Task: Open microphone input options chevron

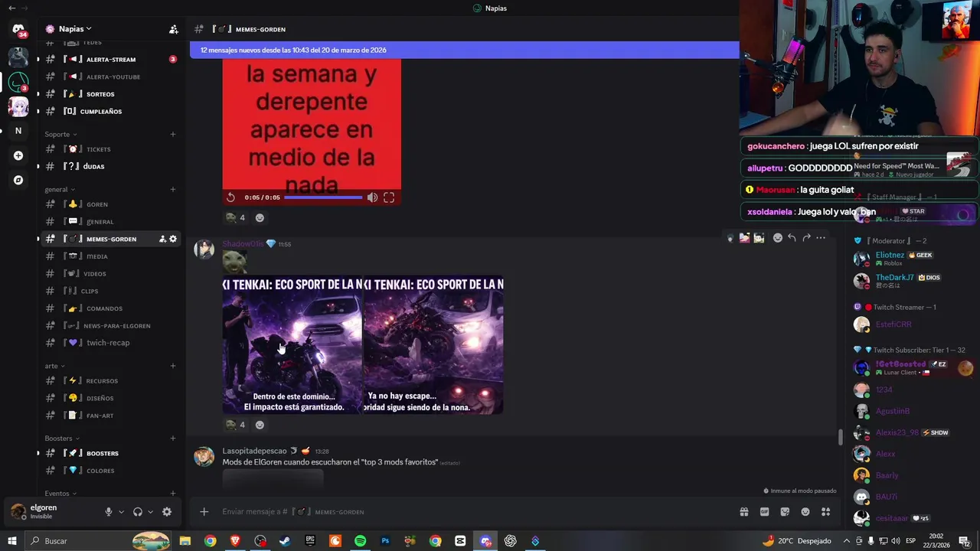Action: (121, 512)
